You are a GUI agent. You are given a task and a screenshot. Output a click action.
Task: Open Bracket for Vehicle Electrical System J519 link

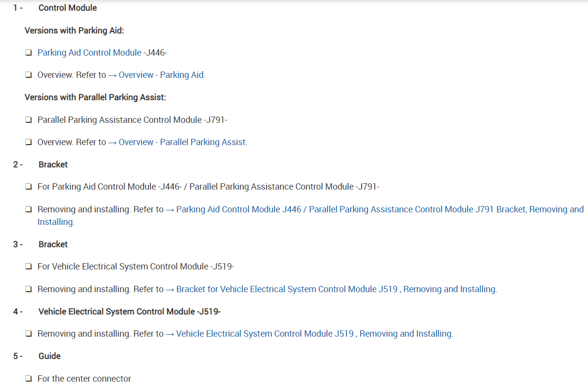tap(336, 289)
